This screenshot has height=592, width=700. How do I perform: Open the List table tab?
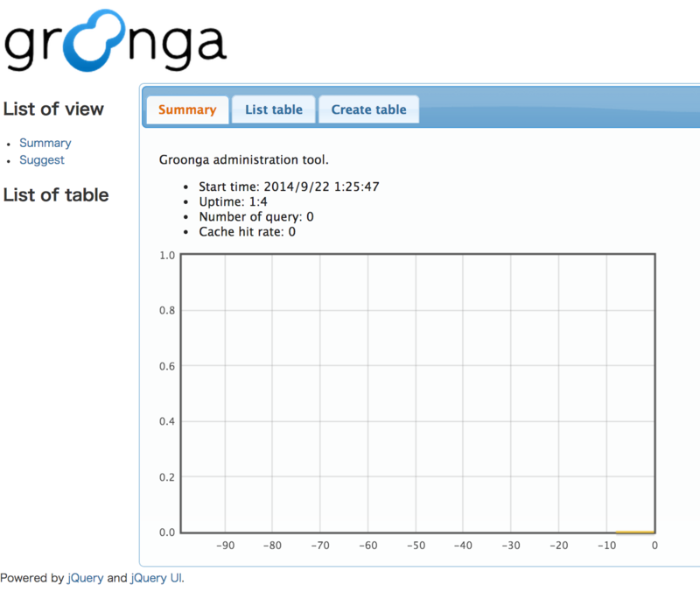point(274,110)
